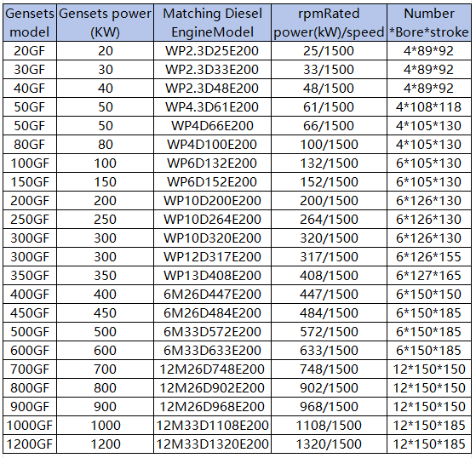Image resolution: width=476 pixels, height=458 pixels.
Task: Select the 6*150*150 cell
Action: click(x=429, y=294)
